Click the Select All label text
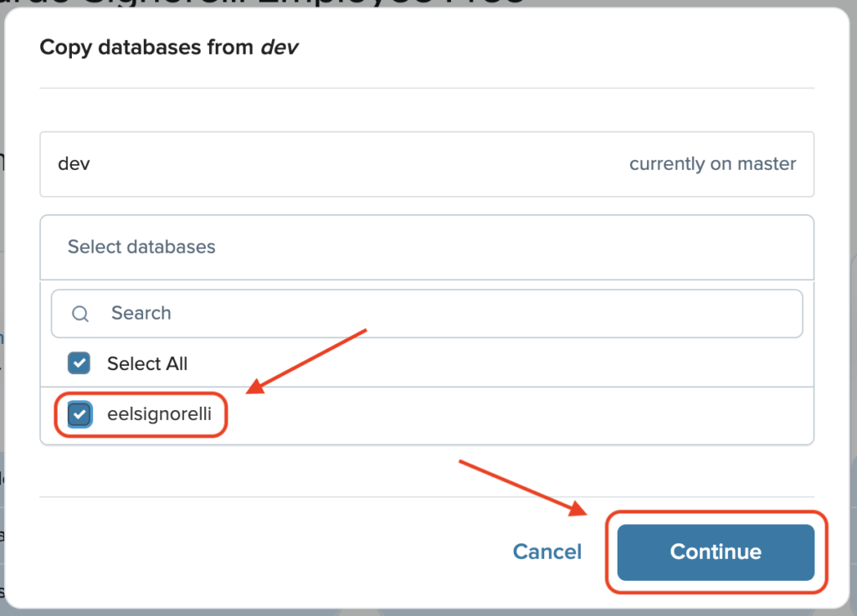This screenshot has height=616, width=857. [147, 363]
